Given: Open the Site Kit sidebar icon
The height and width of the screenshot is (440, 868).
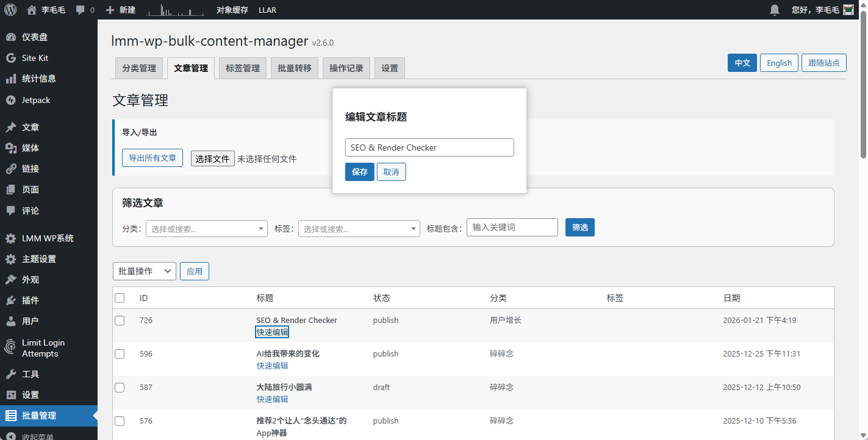Looking at the screenshot, I should click(10, 58).
